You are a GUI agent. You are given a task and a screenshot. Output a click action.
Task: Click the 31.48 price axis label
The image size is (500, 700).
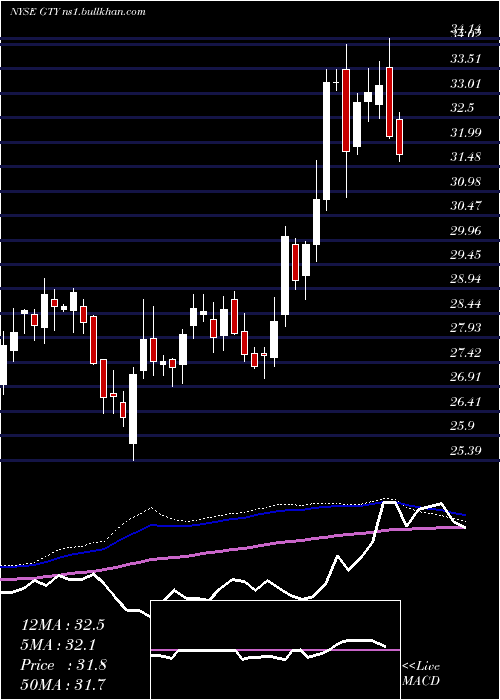[x=466, y=157]
